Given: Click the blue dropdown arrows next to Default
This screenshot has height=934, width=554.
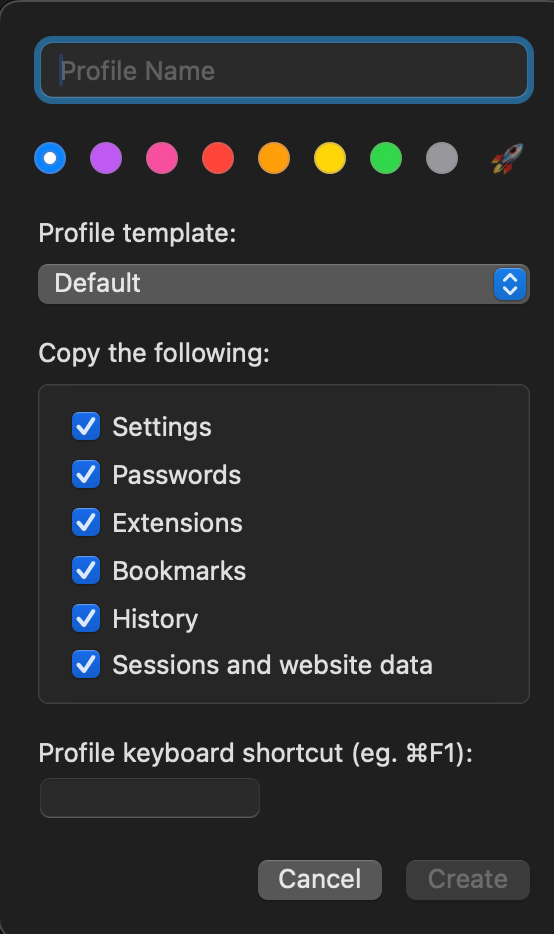Looking at the screenshot, I should click(510, 284).
